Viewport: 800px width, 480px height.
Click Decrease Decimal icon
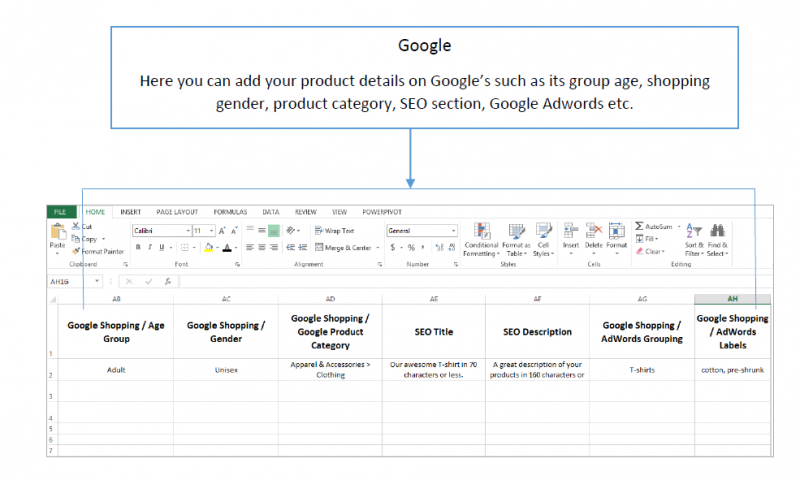click(x=452, y=247)
